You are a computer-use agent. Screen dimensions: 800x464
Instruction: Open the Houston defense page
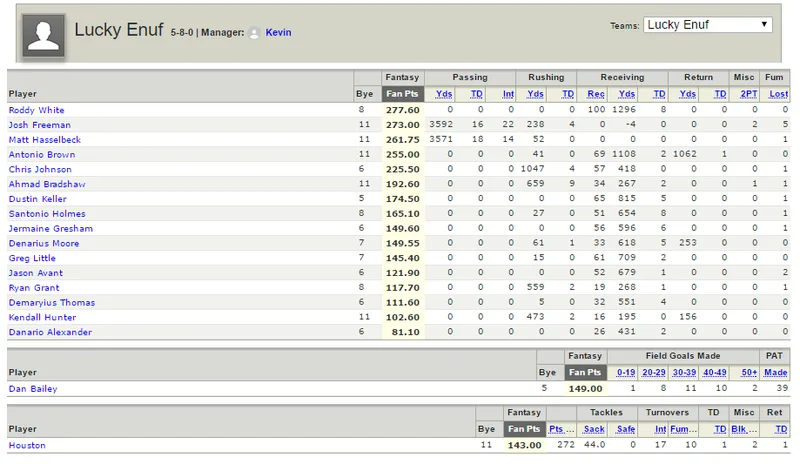pyautogui.click(x=27, y=445)
